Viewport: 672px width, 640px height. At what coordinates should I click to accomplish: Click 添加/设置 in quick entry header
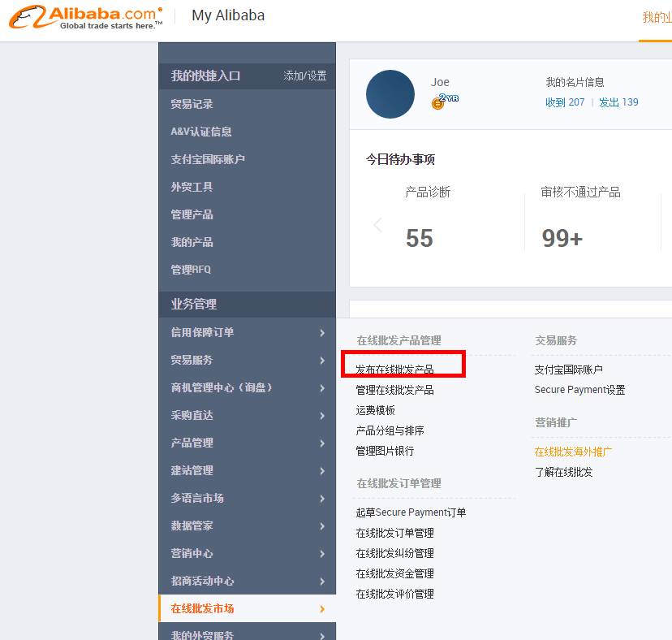(304, 76)
